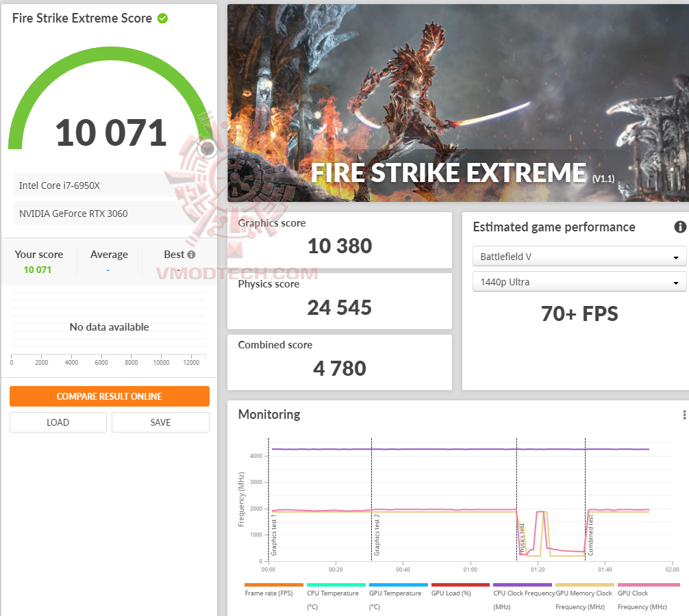This screenshot has height=616, width=689.
Task: Switch to the Your score tab
Action: pos(39,254)
